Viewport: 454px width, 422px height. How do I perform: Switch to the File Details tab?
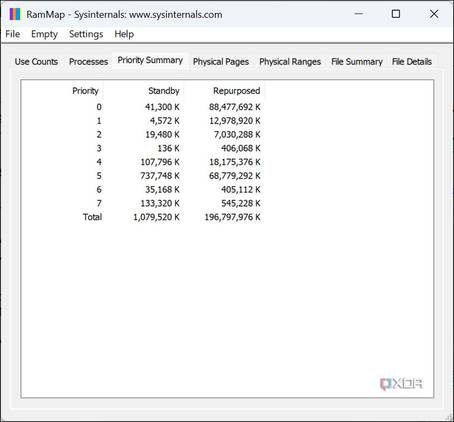point(412,62)
